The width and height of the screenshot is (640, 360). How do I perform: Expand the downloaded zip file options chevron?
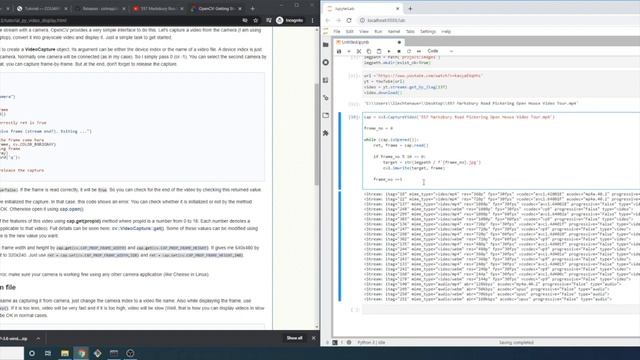(x=38, y=338)
